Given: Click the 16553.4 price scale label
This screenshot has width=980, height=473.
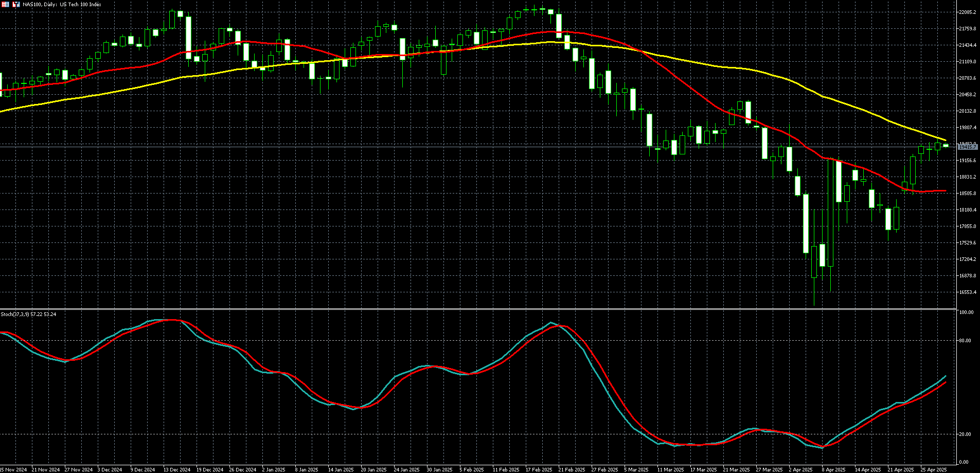Looking at the screenshot, I should 968,292.
